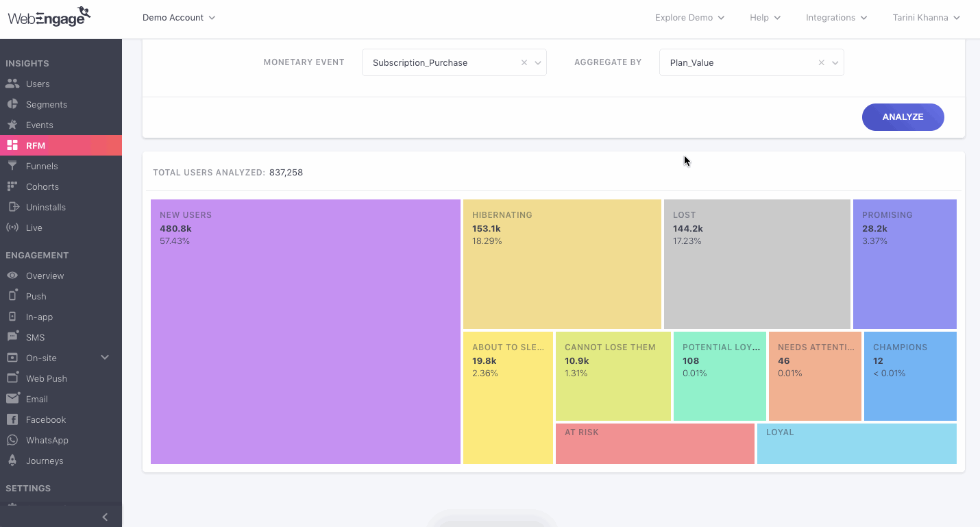The image size is (980, 527).
Task: Expand the On-site channel submenu
Action: (x=104, y=357)
